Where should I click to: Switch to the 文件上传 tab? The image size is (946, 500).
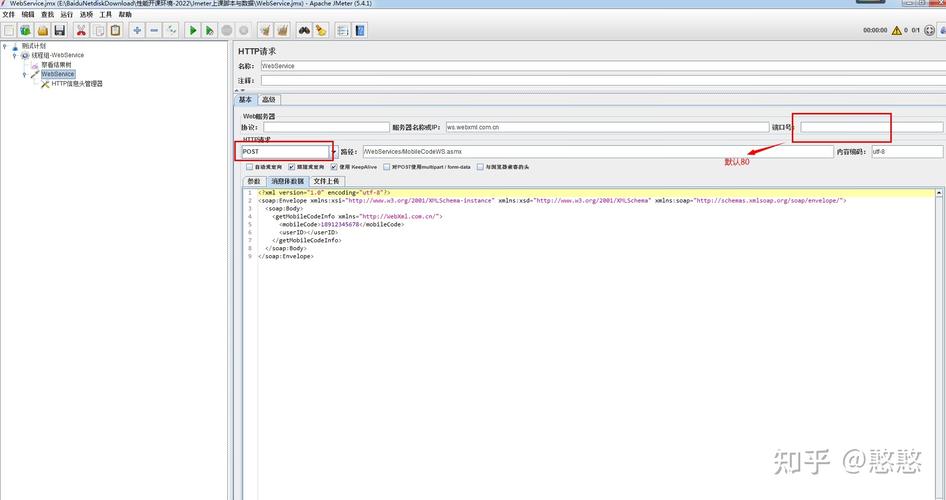pyautogui.click(x=326, y=181)
